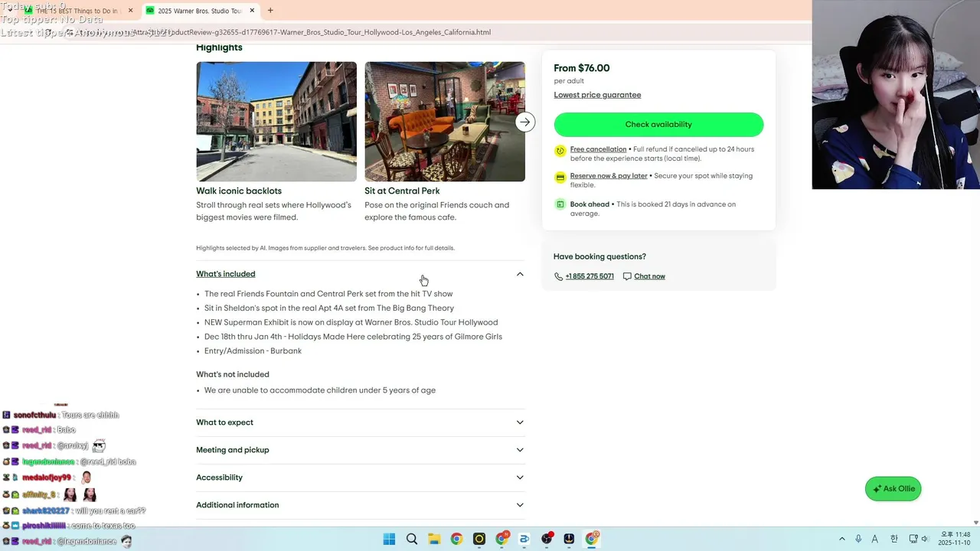Click the Reserve now & pay later link
Viewport: 980px width, 551px height.
pos(609,176)
